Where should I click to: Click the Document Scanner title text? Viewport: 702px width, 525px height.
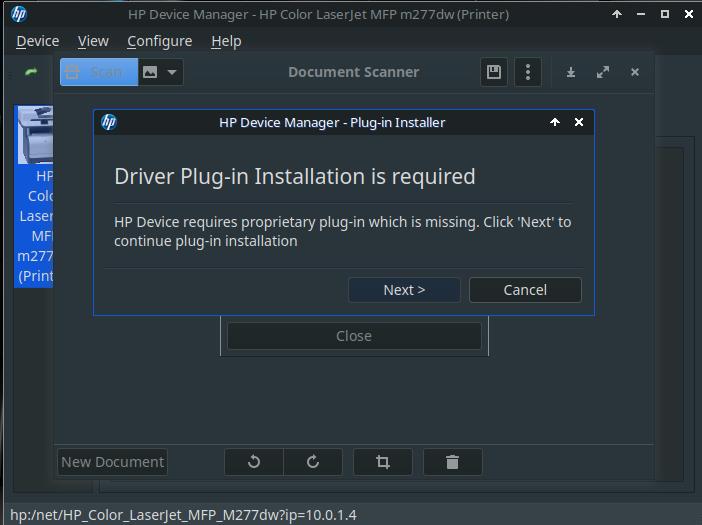[354, 72]
